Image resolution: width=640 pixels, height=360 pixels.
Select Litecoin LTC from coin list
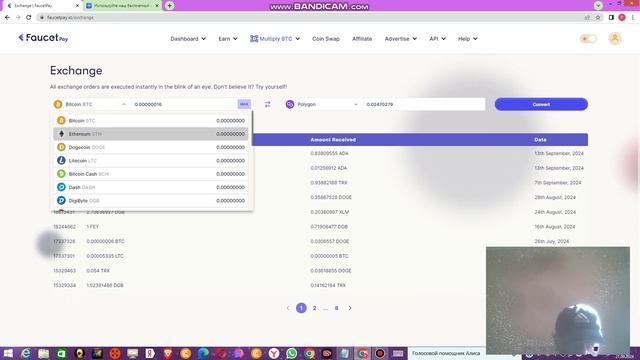pyautogui.click(x=151, y=161)
